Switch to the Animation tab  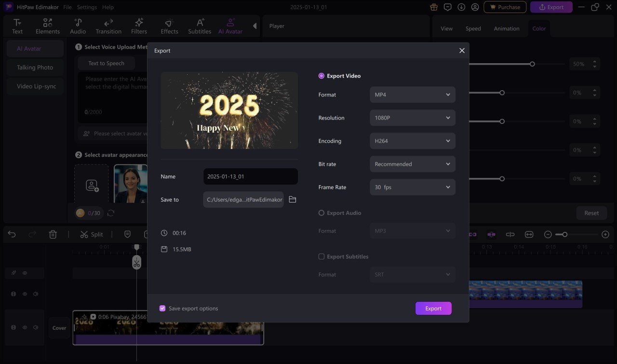[x=507, y=28]
